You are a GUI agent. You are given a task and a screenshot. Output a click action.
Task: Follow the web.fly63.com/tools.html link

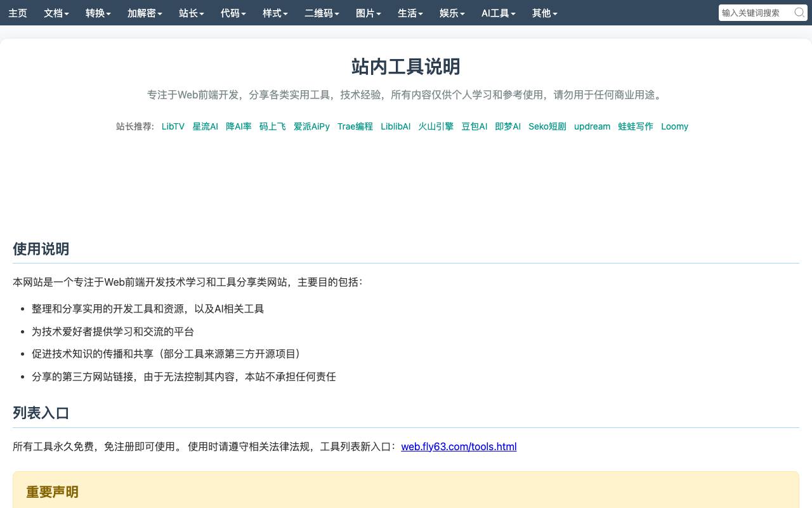click(459, 446)
